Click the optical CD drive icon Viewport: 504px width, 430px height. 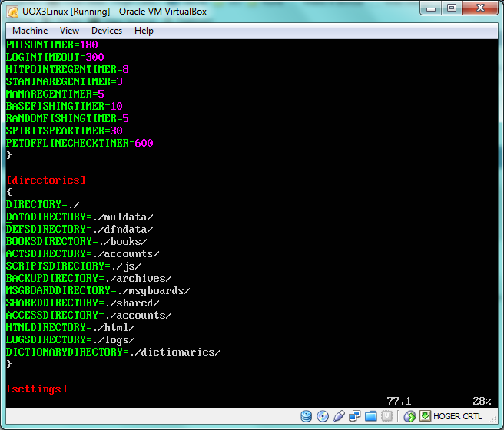point(323,416)
